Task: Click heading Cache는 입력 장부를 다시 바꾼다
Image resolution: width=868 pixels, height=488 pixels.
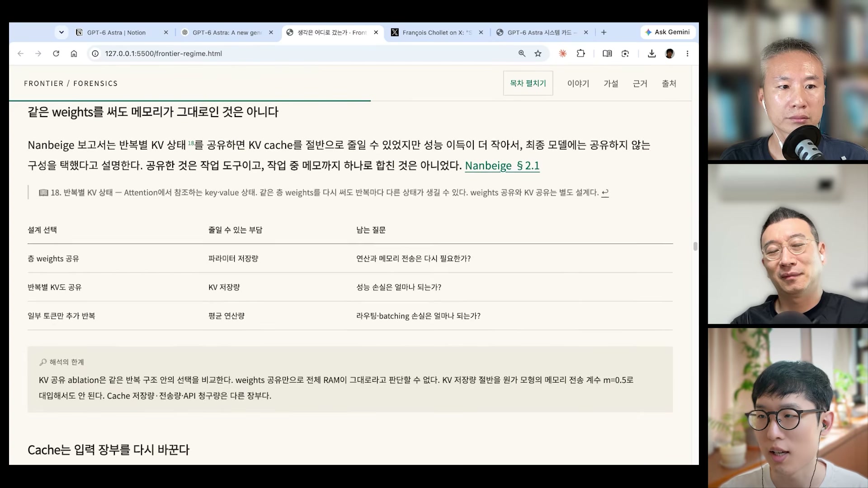Action: (108, 450)
